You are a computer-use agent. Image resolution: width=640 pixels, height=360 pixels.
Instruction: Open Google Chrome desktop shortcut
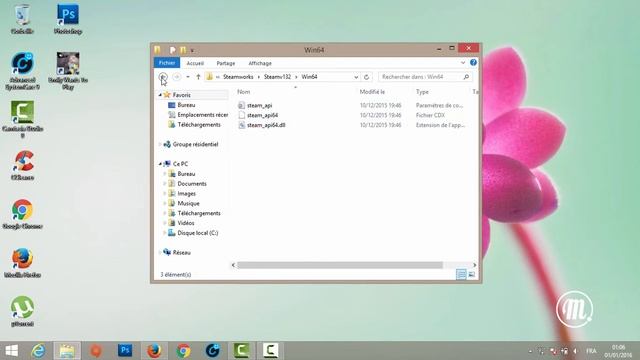tap(22, 213)
